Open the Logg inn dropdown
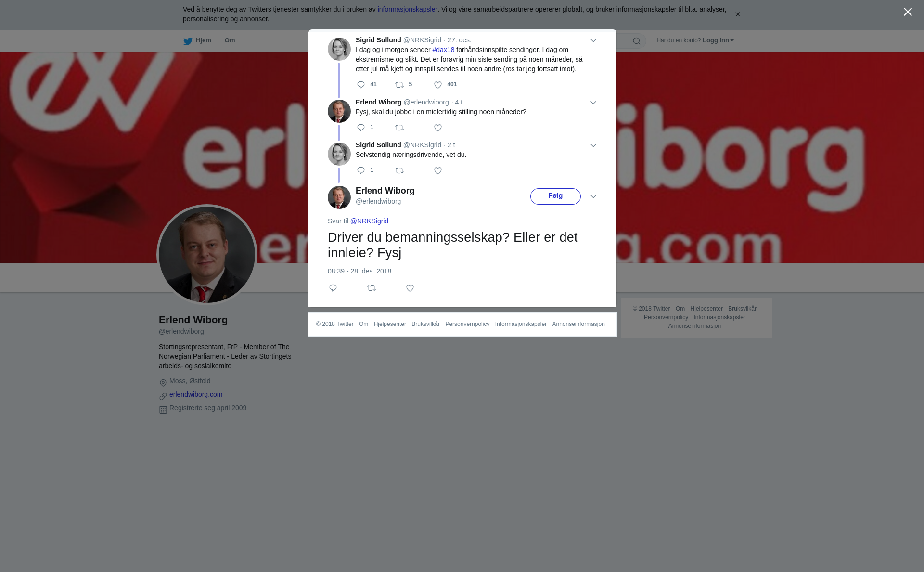 click(718, 40)
